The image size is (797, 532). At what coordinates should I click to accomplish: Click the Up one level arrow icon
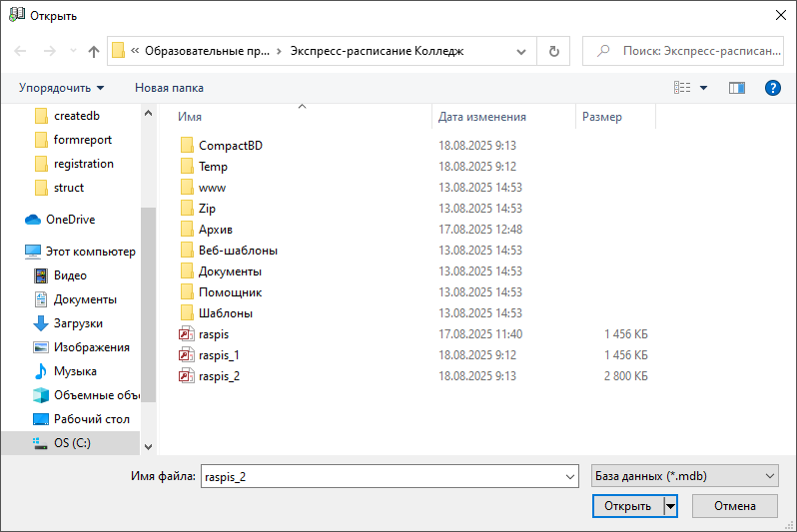pyautogui.click(x=94, y=51)
